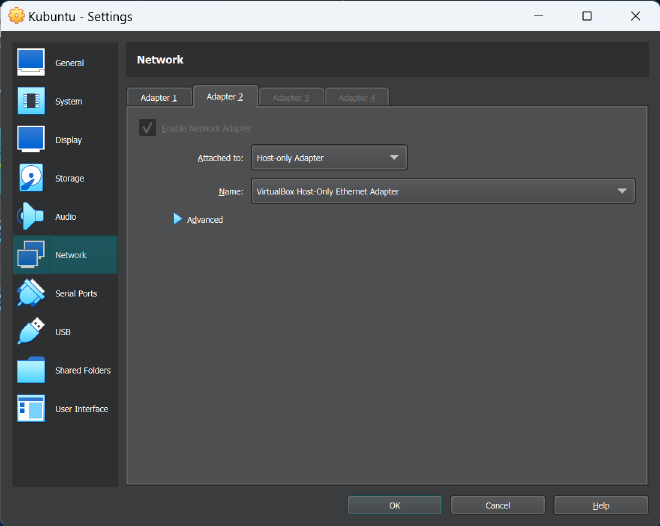The height and width of the screenshot is (526, 660).
Task: Open Serial Ports connector icon
Action: pos(31,293)
